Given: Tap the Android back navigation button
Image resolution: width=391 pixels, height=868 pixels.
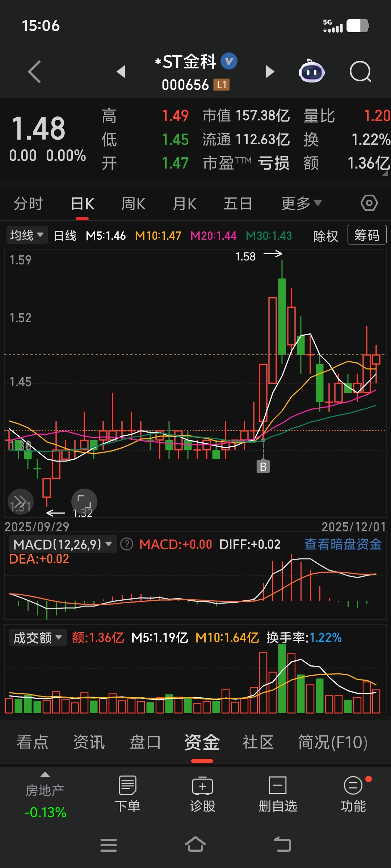Looking at the screenshot, I should pyautogui.click(x=282, y=844).
